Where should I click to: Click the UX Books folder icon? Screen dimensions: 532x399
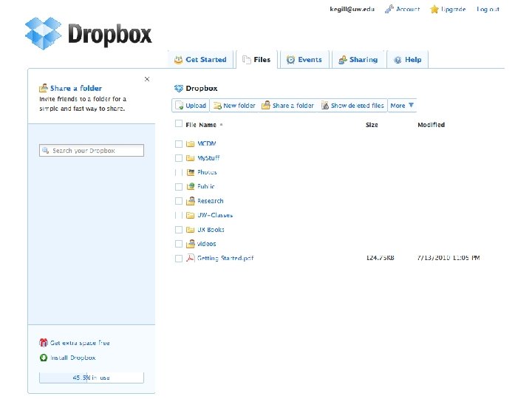click(x=191, y=230)
